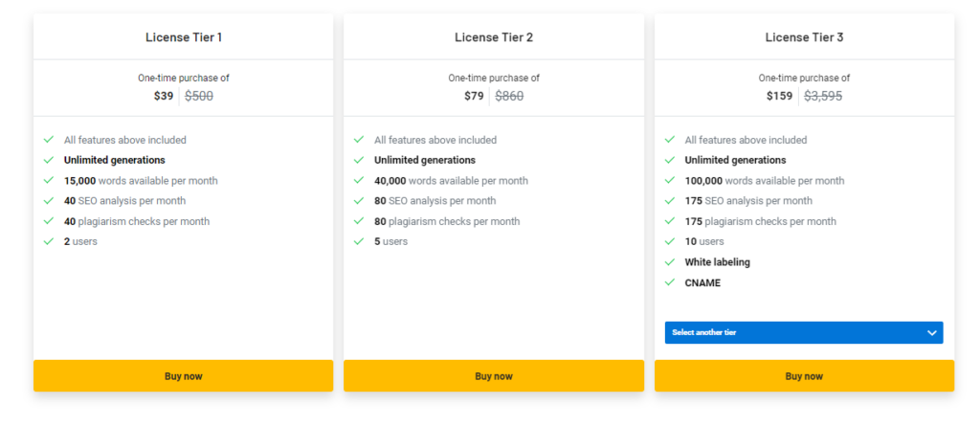Click checkmark next to 2 users
The image size is (980, 426).
pyautogui.click(x=48, y=241)
